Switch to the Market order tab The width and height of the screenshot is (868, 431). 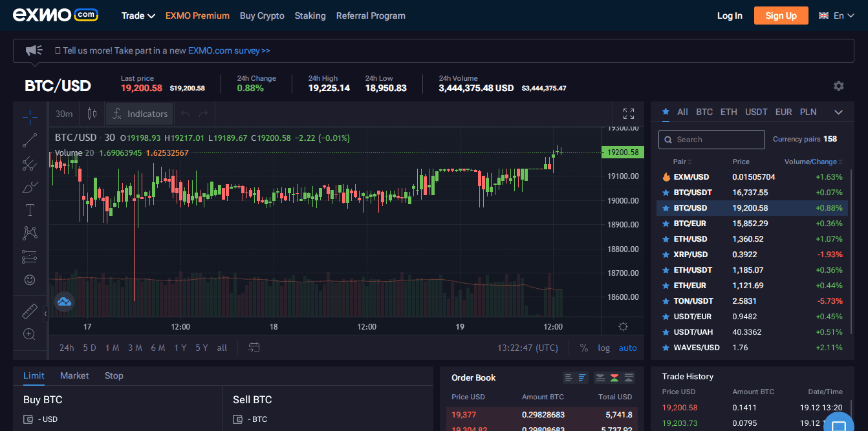(74, 375)
